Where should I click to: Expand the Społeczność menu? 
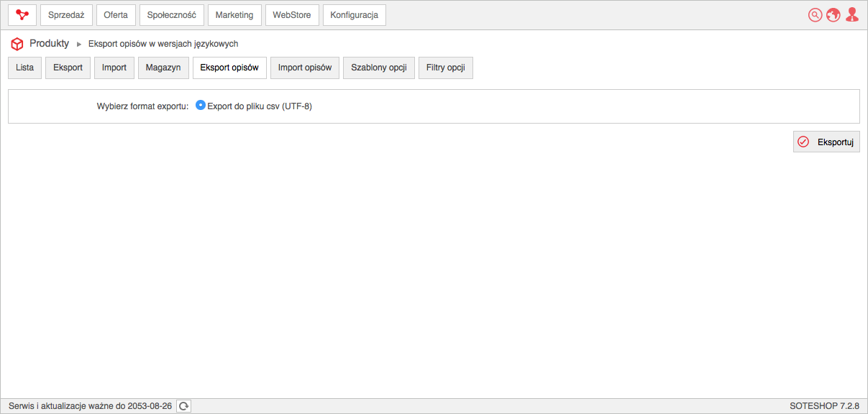click(172, 15)
